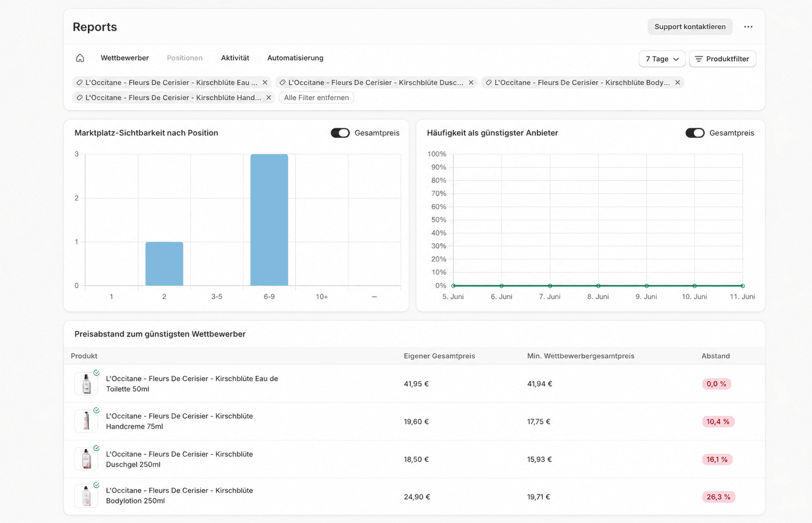Remove the Kirschblüte Hand... filter chip
The width and height of the screenshot is (812, 523).
tap(269, 98)
